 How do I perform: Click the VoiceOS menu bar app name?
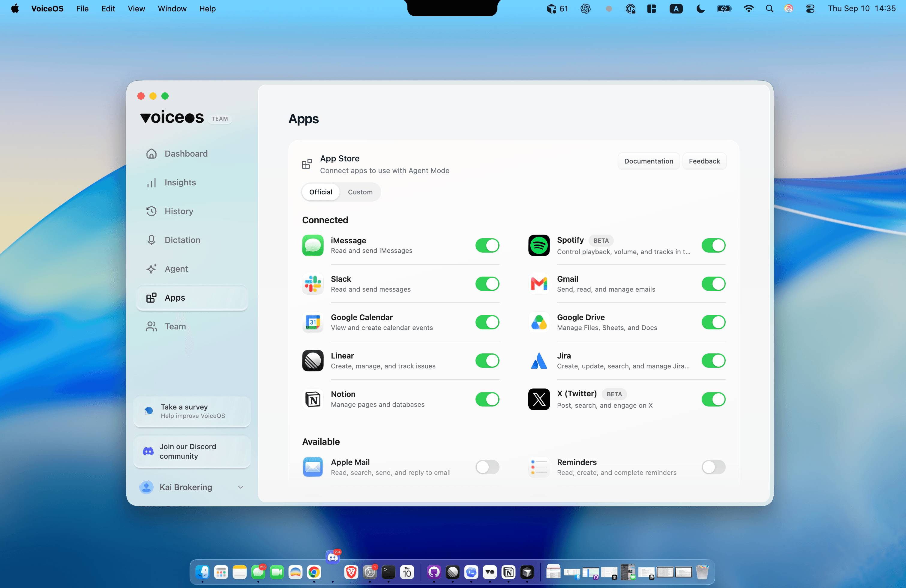coord(47,8)
